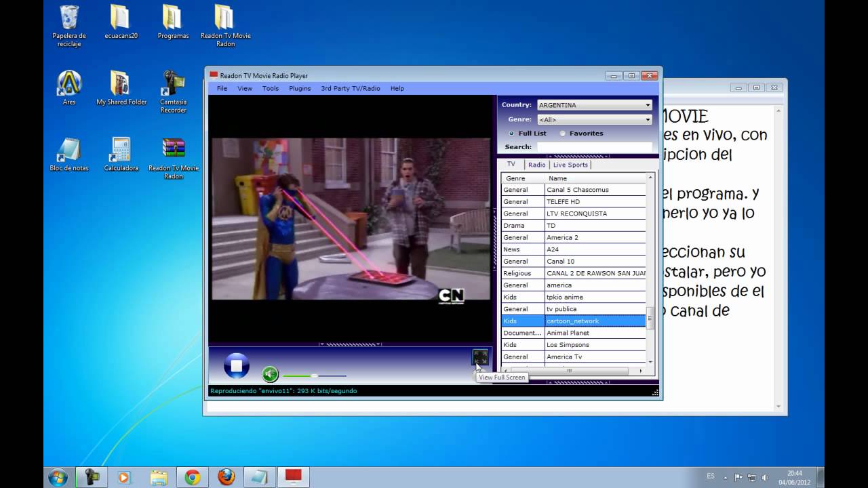Open Windows Explorer from taskbar
This screenshot has width=868, height=488.
tap(158, 477)
